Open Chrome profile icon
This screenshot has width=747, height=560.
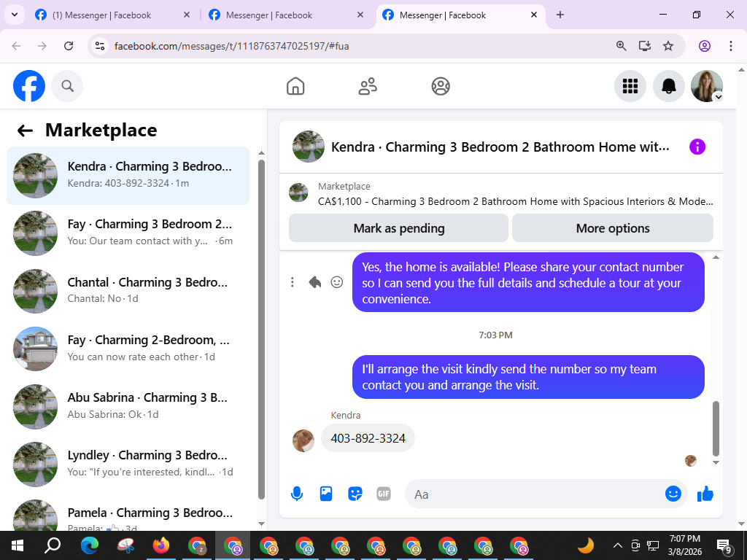(705, 46)
